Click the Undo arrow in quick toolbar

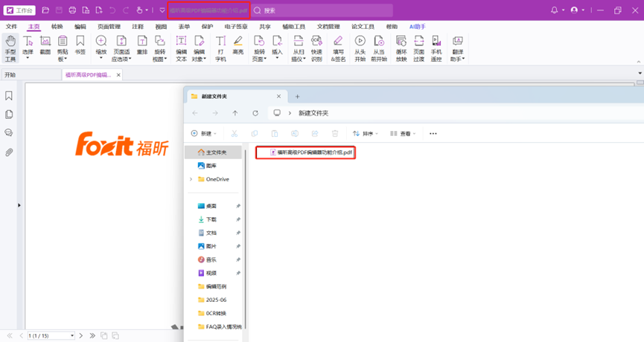pyautogui.click(x=112, y=10)
